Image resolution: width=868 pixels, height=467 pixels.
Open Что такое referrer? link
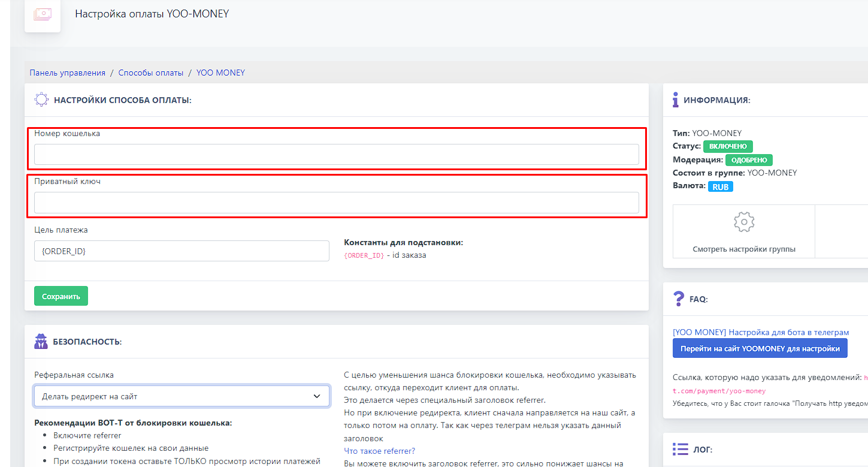tap(380, 451)
